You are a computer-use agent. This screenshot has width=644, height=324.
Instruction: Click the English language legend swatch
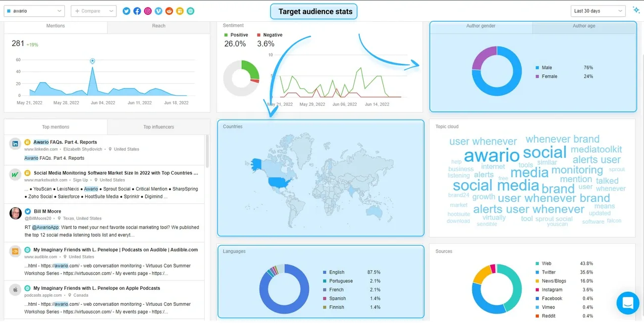pos(325,273)
